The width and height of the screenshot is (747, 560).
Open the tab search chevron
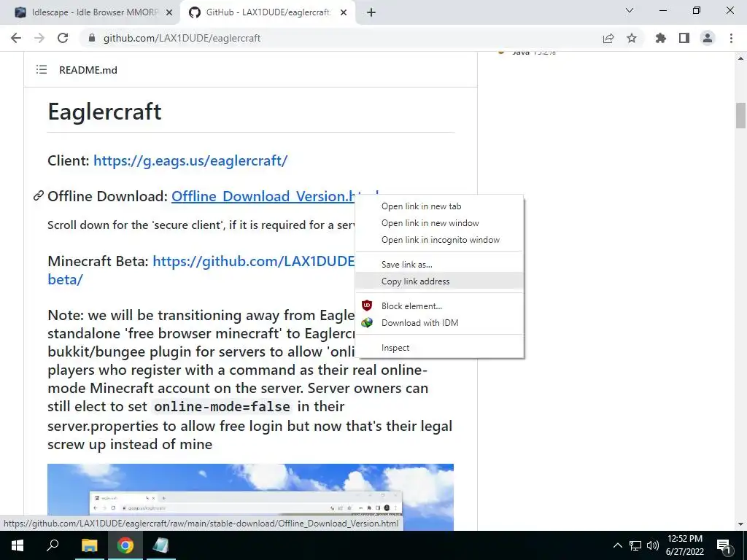pos(630,10)
